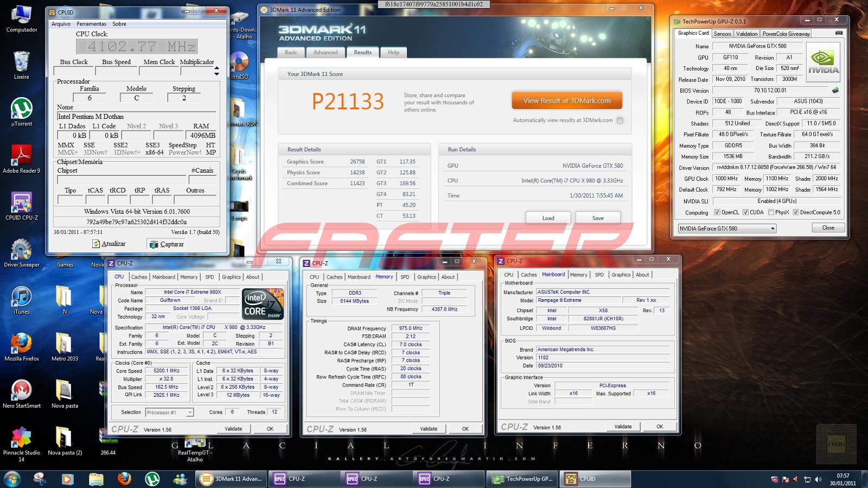The height and width of the screenshot is (488, 868).
Task: Open the Computador desktop icon
Action: point(22,19)
